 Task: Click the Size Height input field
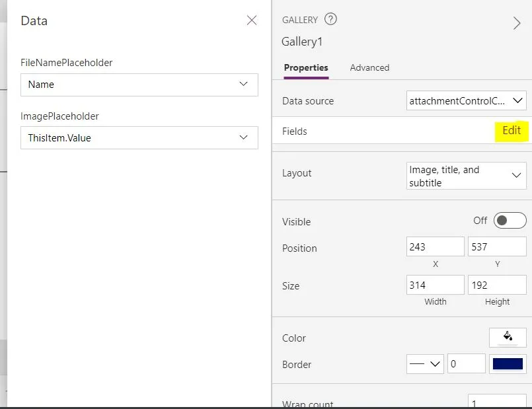[x=497, y=285]
